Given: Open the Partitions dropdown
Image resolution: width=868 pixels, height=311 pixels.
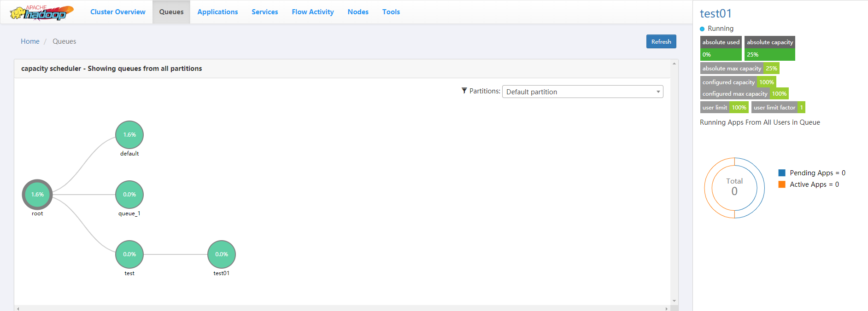Looking at the screenshot, I should pos(583,92).
